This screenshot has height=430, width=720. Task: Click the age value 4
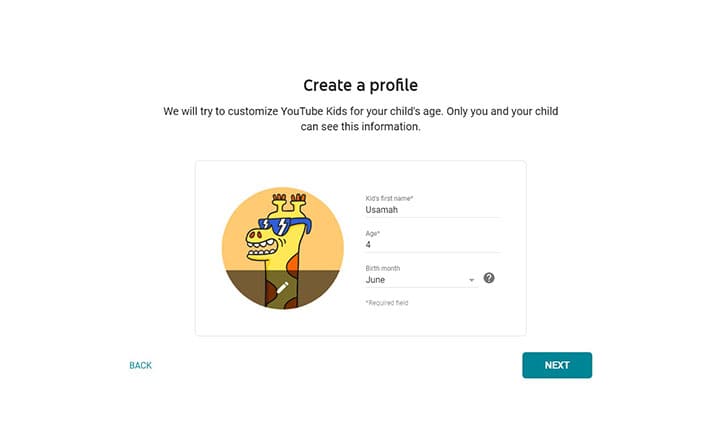368,245
